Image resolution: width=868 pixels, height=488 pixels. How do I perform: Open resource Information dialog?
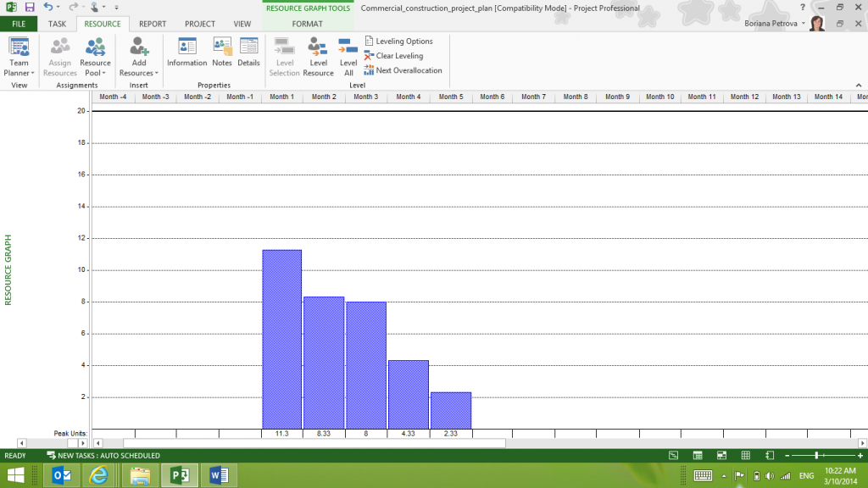[x=187, y=53]
